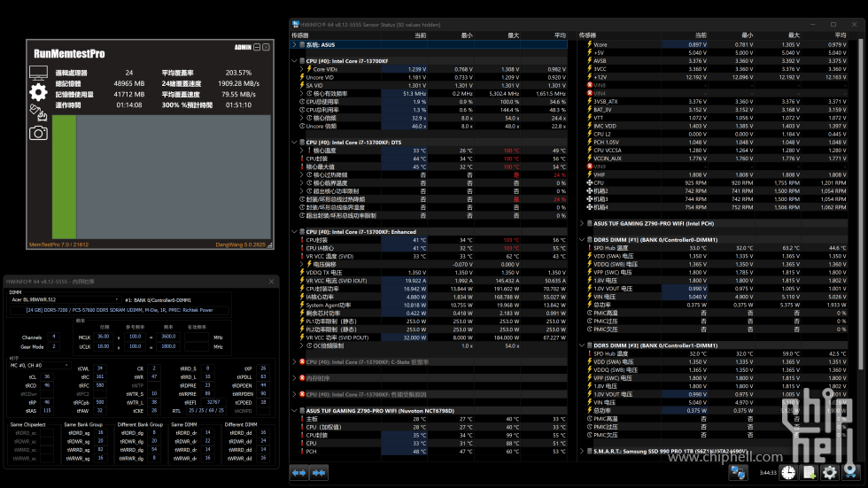Click HWiNFO sensor window vertical scrollbar

pos(862,205)
